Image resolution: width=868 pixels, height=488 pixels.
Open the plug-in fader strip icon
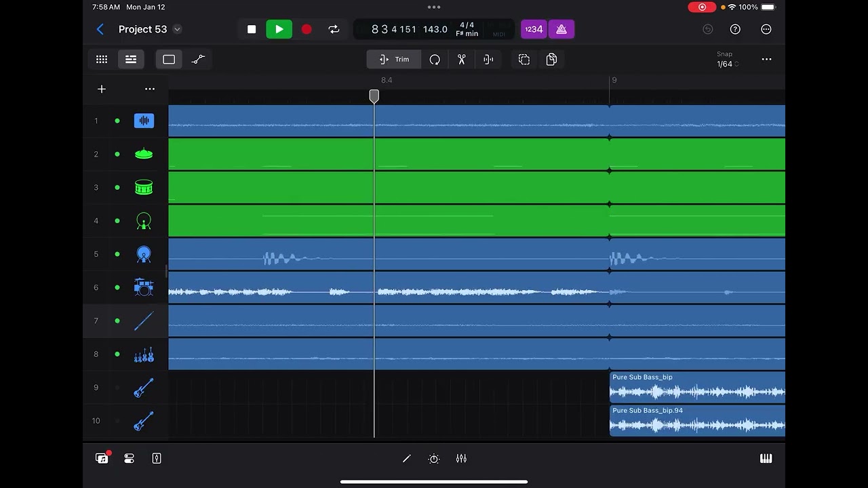click(157, 459)
